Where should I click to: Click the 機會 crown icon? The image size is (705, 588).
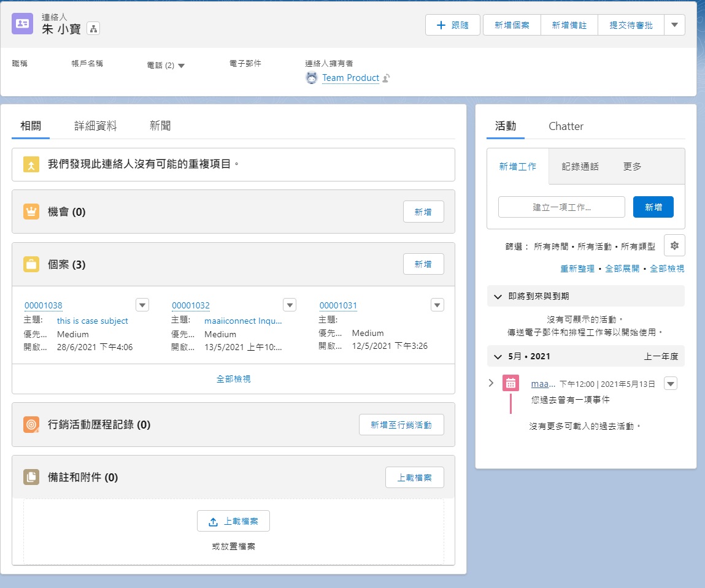tap(31, 212)
